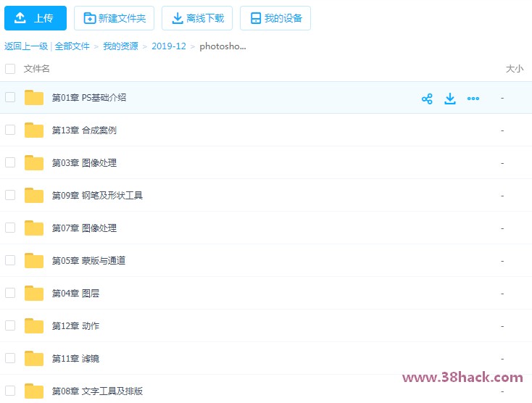
Task: Open folder name 第09章 钢笔及形状工具
Action: tap(97, 196)
